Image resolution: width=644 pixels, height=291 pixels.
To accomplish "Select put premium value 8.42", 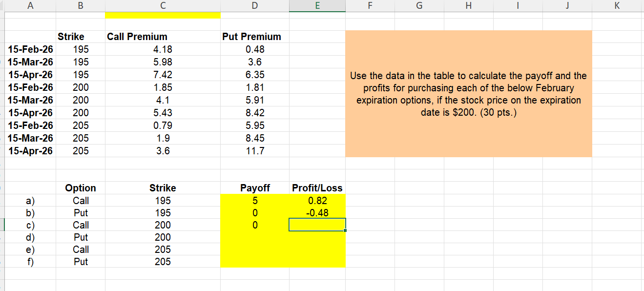I will (x=255, y=113).
